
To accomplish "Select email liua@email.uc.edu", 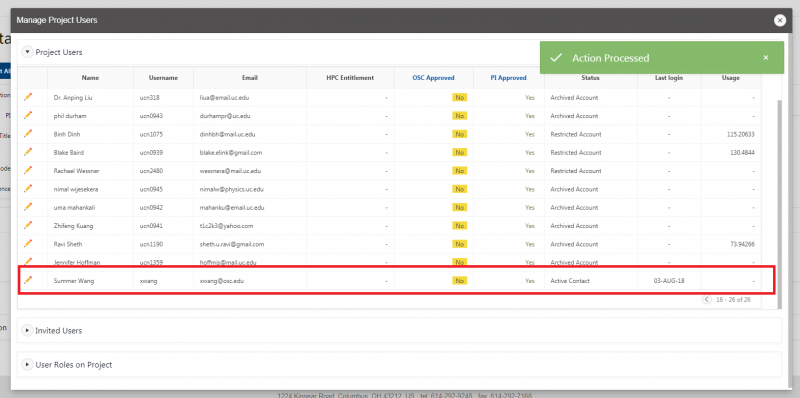I will 224,97.
